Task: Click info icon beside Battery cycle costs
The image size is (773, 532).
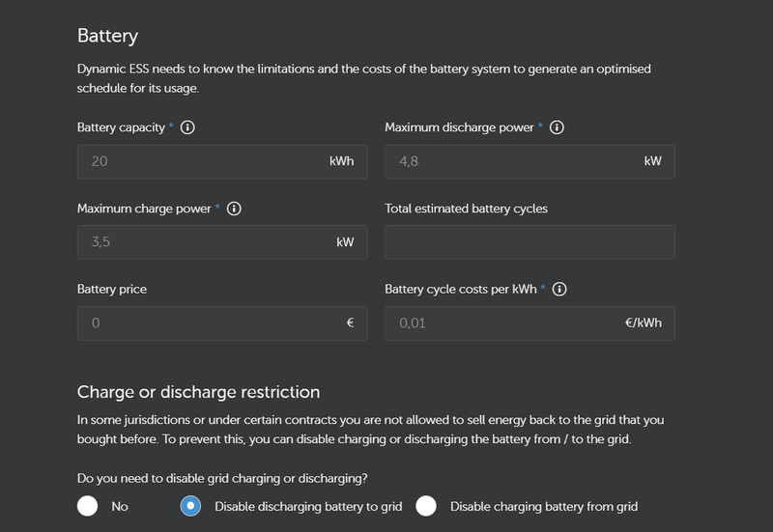Action: point(559,289)
